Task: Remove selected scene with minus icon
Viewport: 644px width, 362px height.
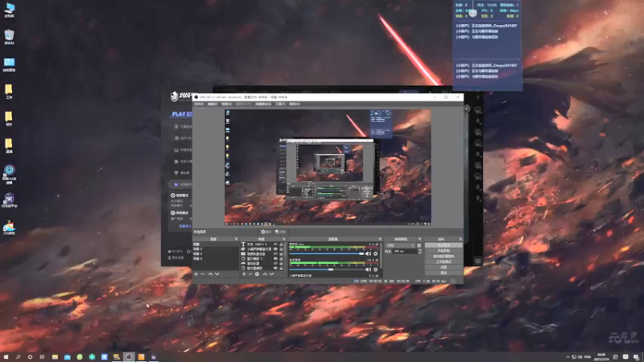Action: click(203, 274)
